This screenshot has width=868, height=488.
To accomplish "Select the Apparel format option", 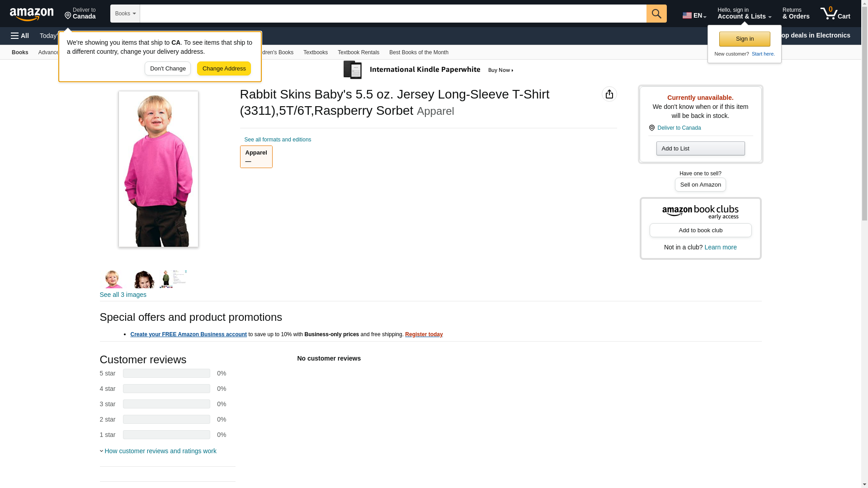I will [x=256, y=157].
